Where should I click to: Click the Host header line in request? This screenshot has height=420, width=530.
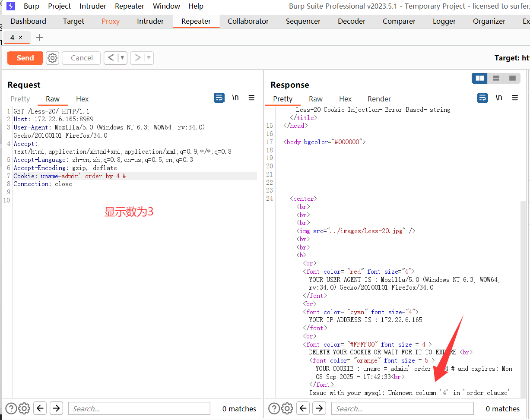point(54,119)
